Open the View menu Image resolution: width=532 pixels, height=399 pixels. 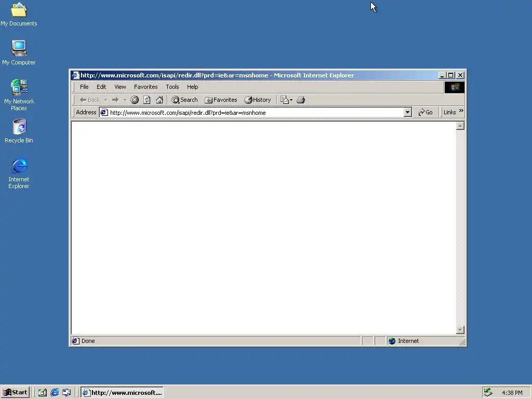[x=120, y=87]
